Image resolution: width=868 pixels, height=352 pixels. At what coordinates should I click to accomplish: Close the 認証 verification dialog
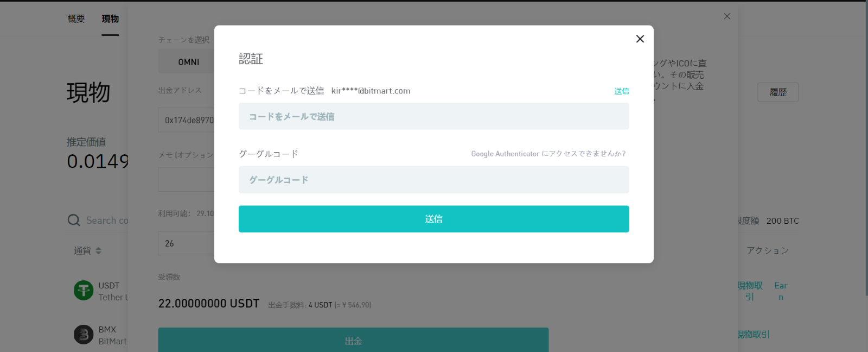640,39
